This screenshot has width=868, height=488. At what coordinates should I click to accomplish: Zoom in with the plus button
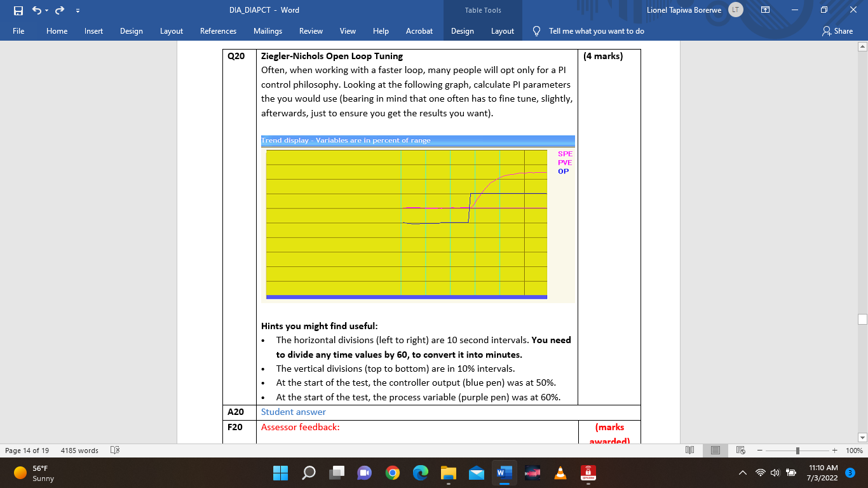[x=834, y=451]
